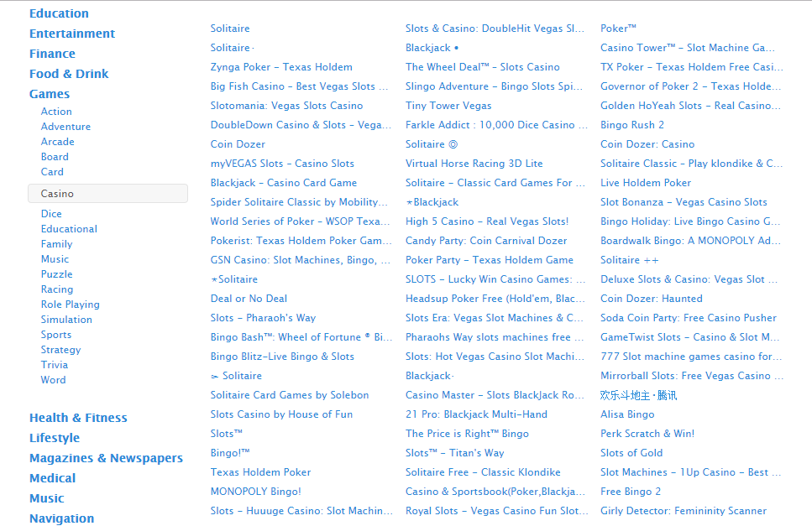Open the Educational games subcategory
The height and width of the screenshot is (526, 812).
[x=69, y=229]
